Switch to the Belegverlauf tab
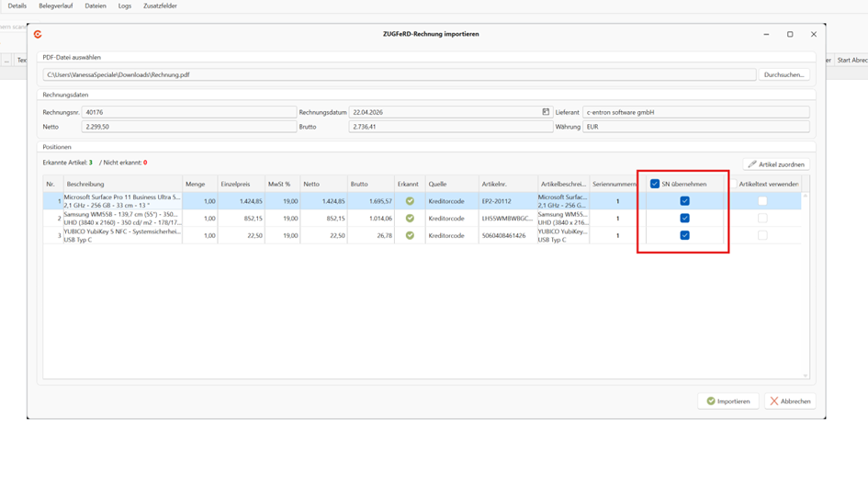 (x=55, y=6)
